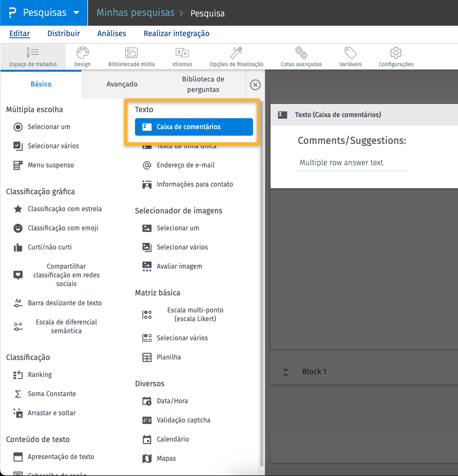Open Opções de finalização wand icon

point(236,53)
